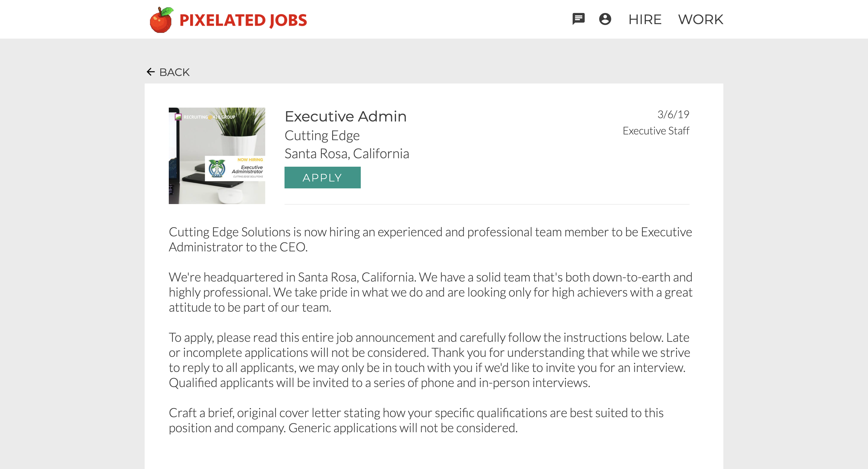Image resolution: width=868 pixels, height=469 pixels.
Task: Click the back arrow icon
Action: 151,72
